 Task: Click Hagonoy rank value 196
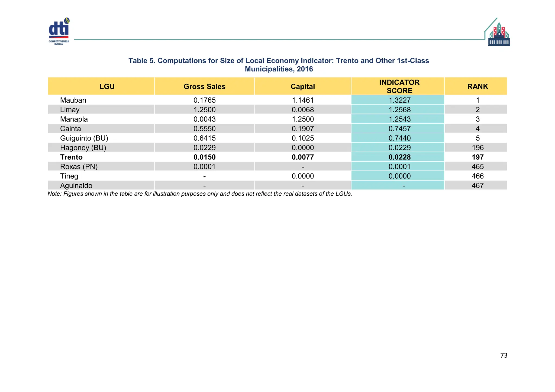click(x=477, y=148)
